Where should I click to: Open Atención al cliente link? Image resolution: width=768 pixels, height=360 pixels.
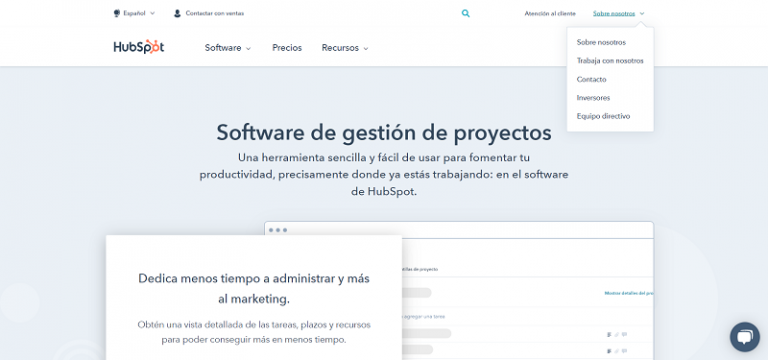point(550,14)
